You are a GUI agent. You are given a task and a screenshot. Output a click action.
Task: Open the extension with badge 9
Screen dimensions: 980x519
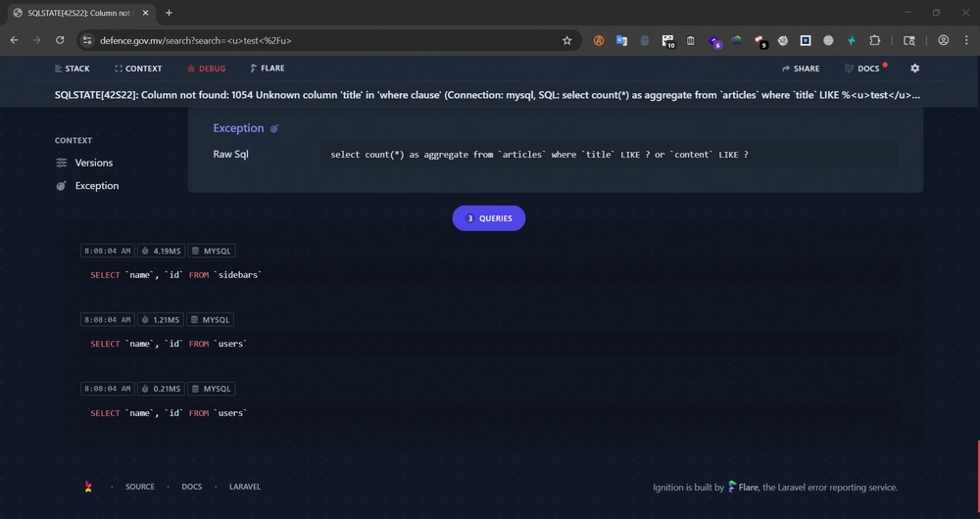[x=760, y=41]
